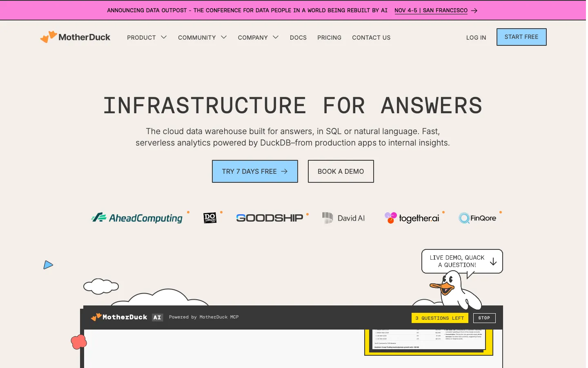Image resolution: width=588 pixels, height=368 pixels.
Task: Click the orange dot beside the AheadComputing logo
Action: [188, 212]
